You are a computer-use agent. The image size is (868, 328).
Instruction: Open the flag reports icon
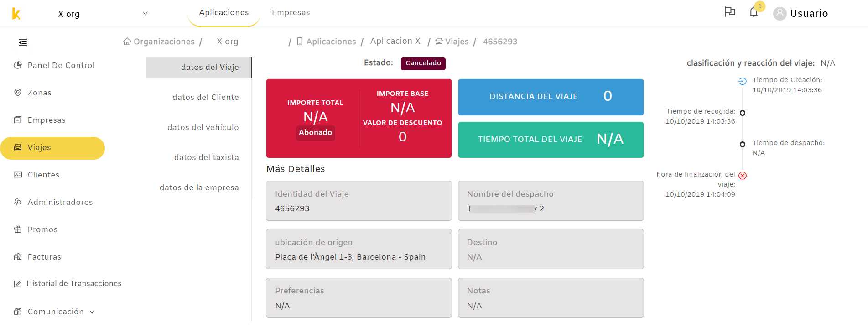pyautogui.click(x=730, y=12)
